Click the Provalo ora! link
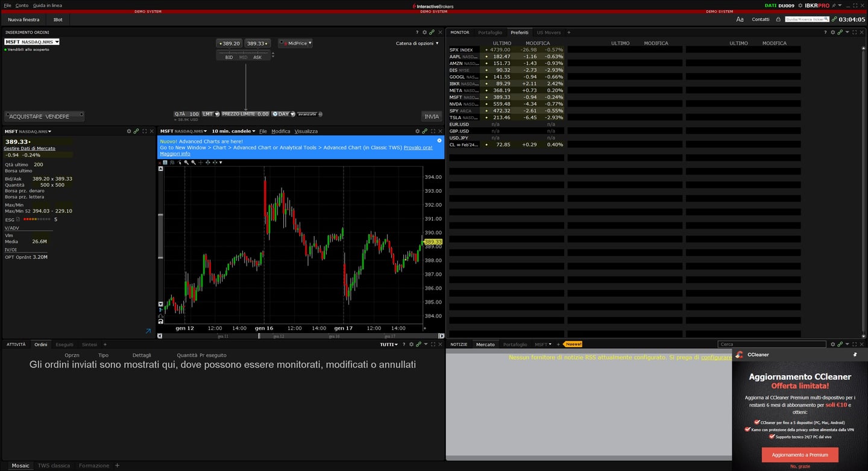This screenshot has width=868, height=471. point(418,148)
